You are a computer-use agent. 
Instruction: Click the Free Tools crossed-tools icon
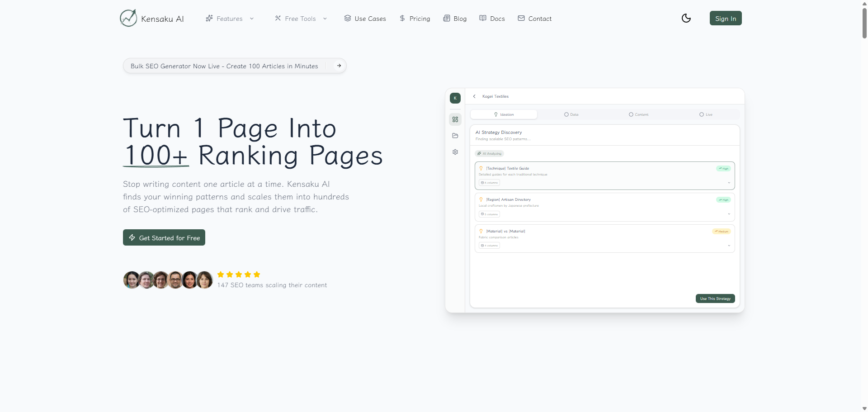(x=278, y=18)
